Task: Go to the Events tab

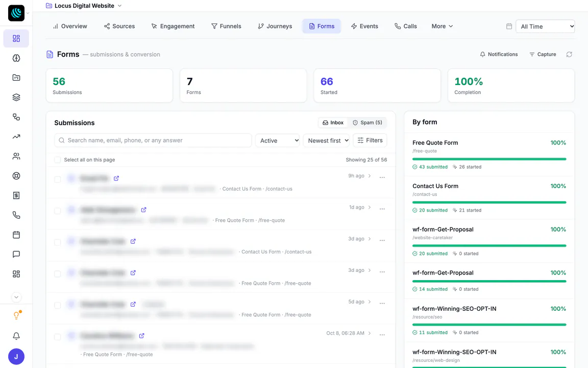Action: point(364,26)
